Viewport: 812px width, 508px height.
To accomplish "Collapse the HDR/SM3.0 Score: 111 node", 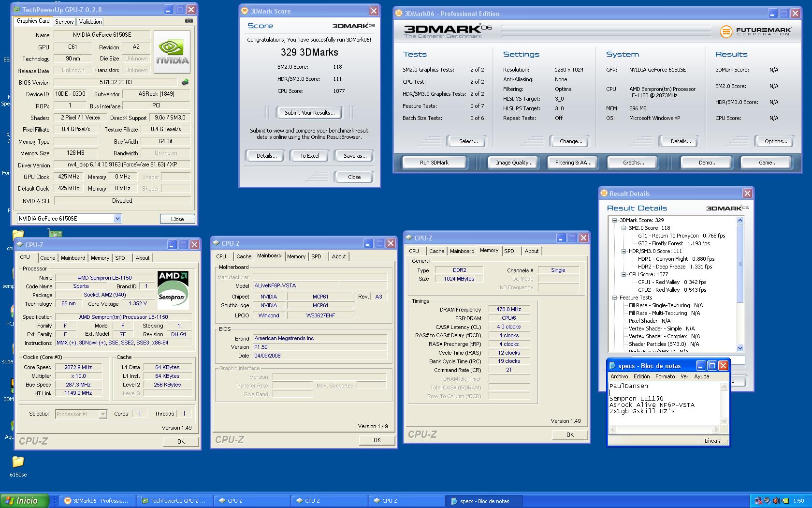I will [624, 251].
